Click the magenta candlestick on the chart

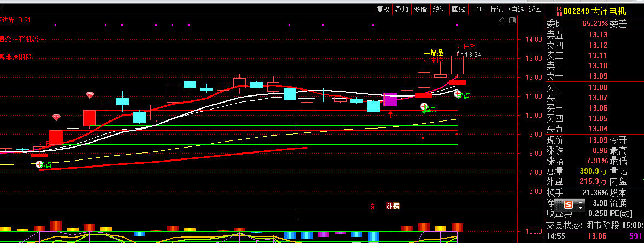(x=390, y=100)
